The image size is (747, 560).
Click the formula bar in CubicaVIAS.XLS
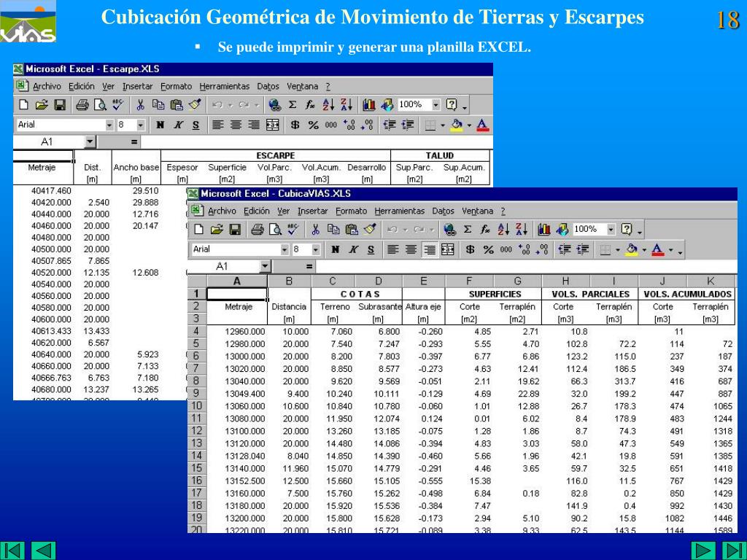point(525,266)
